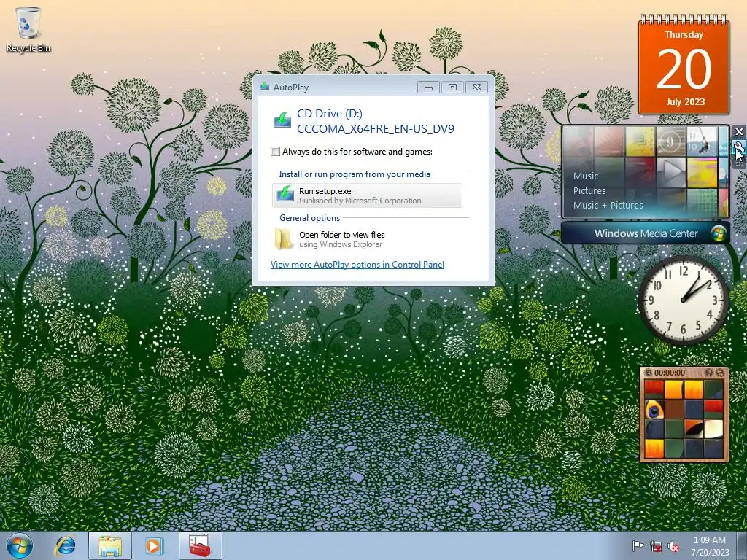Open the Windows Start menu
The height and width of the screenshot is (560, 747).
tap(20, 545)
